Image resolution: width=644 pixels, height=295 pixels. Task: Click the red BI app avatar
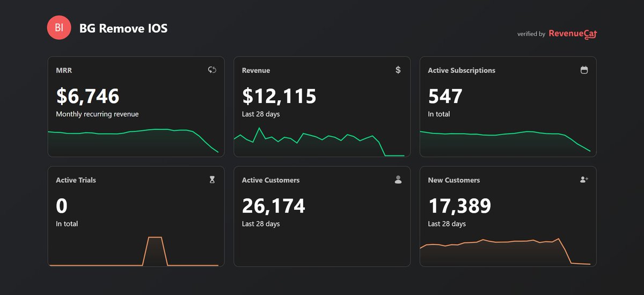(x=59, y=27)
